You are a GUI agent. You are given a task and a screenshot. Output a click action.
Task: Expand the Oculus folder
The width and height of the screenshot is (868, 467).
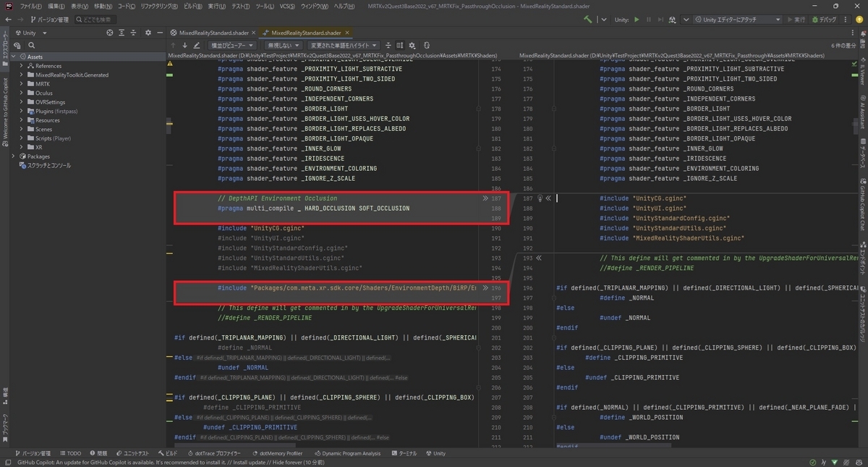pyautogui.click(x=22, y=93)
